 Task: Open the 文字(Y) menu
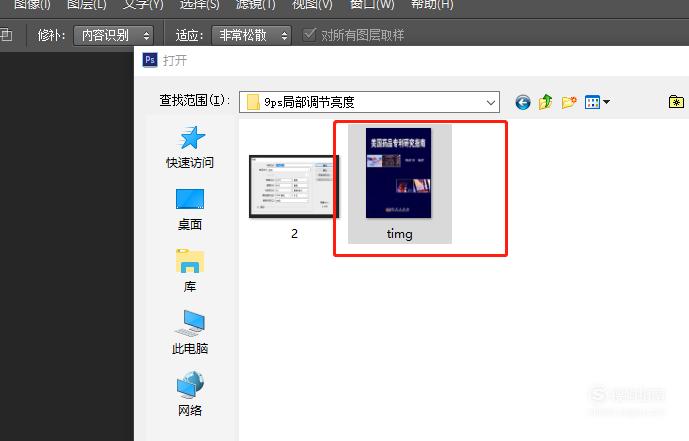pyautogui.click(x=143, y=4)
